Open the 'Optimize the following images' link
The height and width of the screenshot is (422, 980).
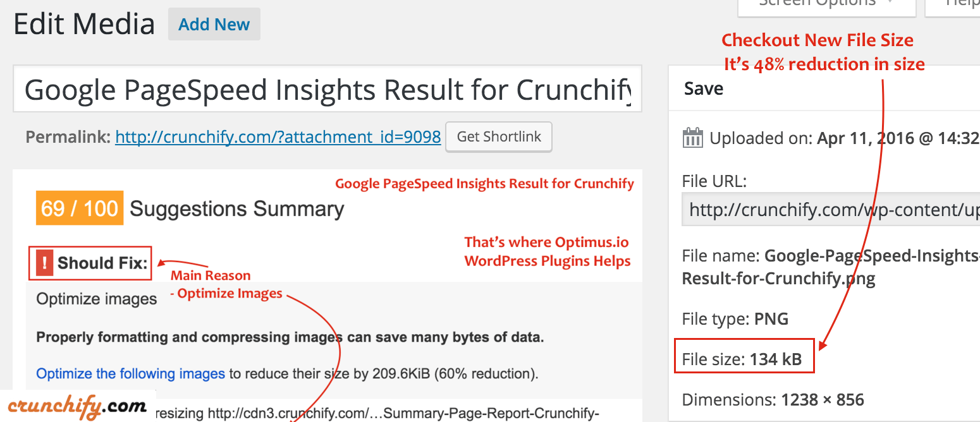(x=130, y=373)
